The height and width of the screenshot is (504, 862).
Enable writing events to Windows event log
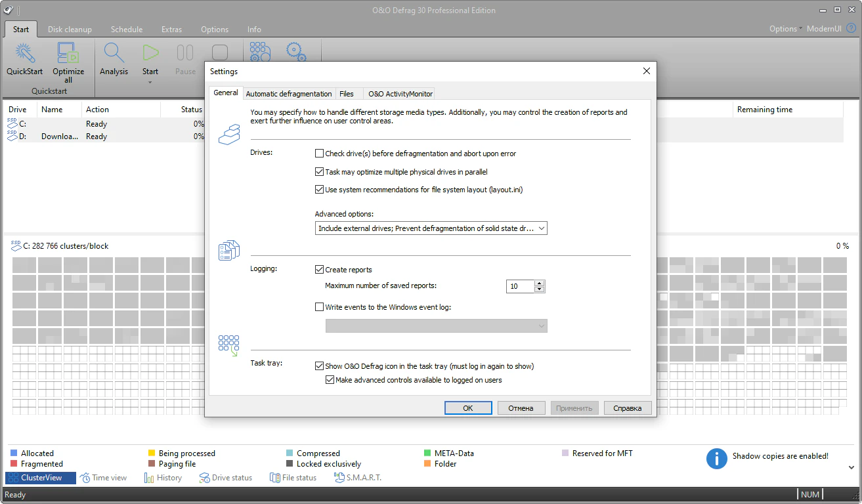320,307
